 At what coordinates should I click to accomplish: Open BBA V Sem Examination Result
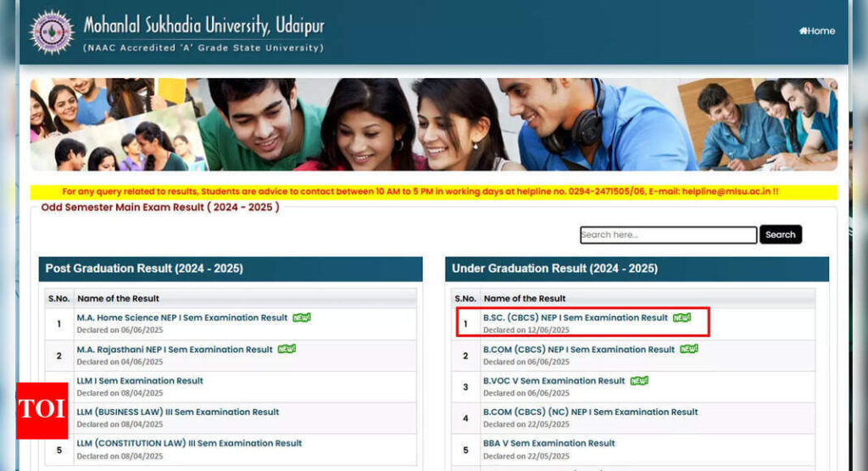click(548, 443)
